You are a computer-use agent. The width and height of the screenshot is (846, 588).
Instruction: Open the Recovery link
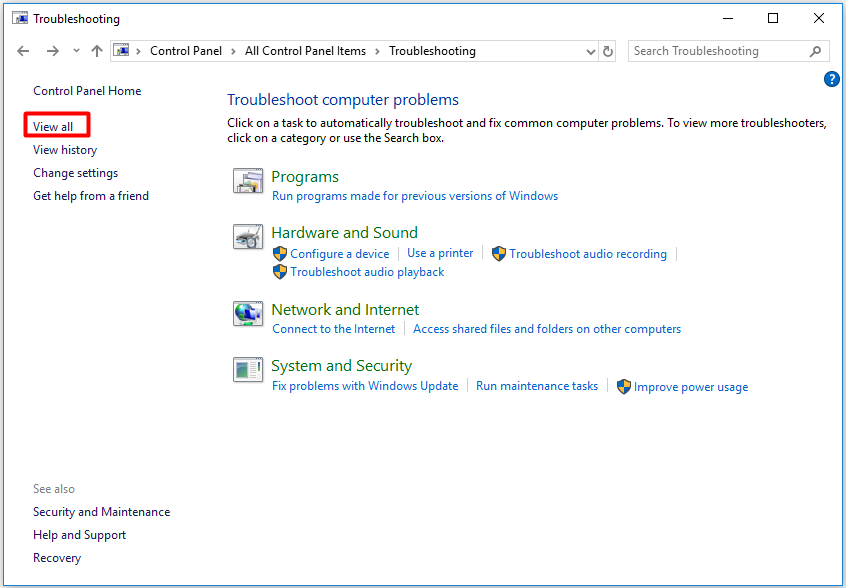(x=57, y=558)
